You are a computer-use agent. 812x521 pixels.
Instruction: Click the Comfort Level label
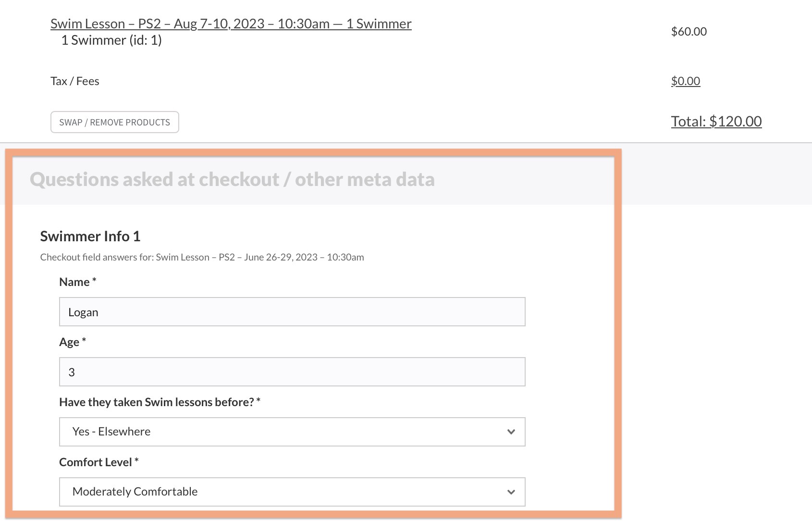(95, 462)
